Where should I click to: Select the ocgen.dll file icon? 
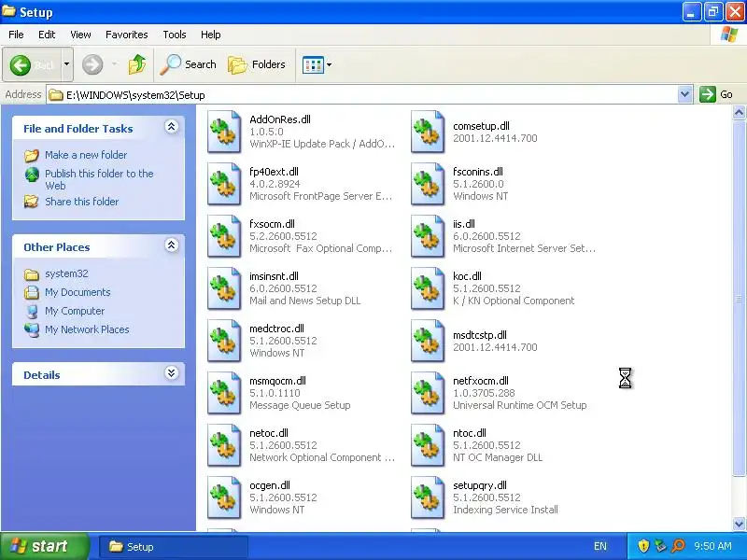pos(224,497)
